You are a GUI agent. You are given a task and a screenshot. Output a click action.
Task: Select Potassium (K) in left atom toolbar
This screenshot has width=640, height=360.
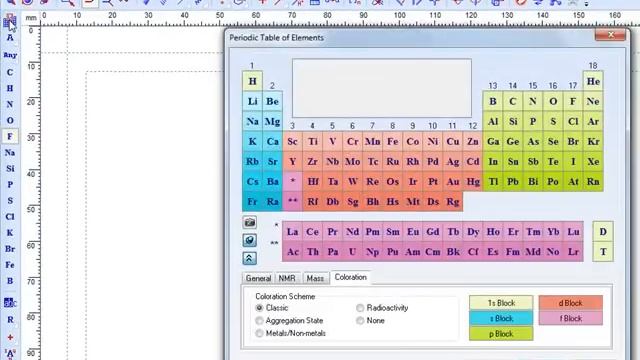coord(10,233)
